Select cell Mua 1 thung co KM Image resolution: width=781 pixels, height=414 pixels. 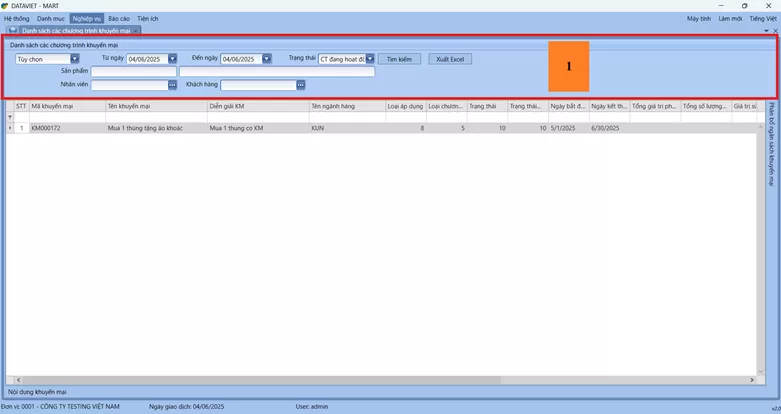click(258, 128)
